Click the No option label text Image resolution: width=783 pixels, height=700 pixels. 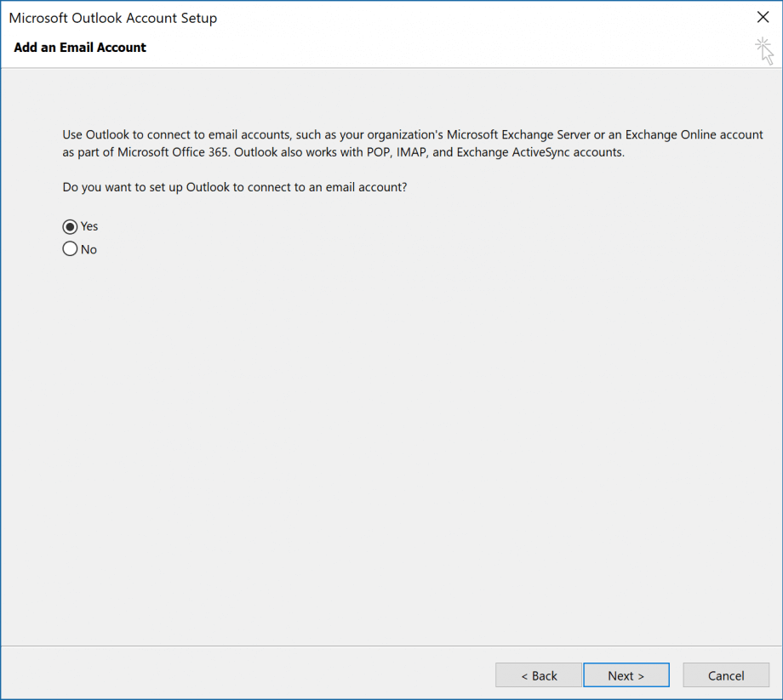(x=88, y=248)
